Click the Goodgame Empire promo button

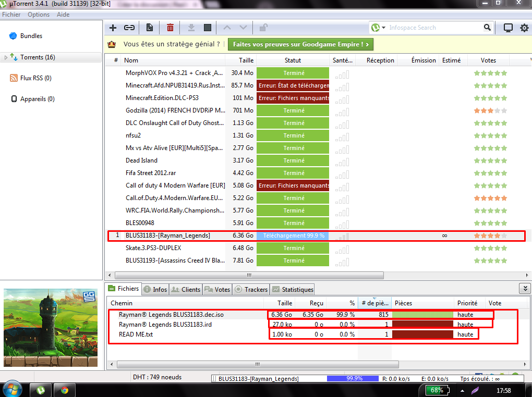point(300,44)
